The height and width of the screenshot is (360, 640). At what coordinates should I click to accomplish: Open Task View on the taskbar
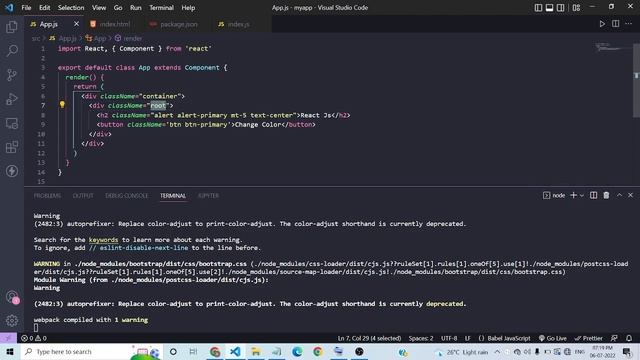click(193, 351)
